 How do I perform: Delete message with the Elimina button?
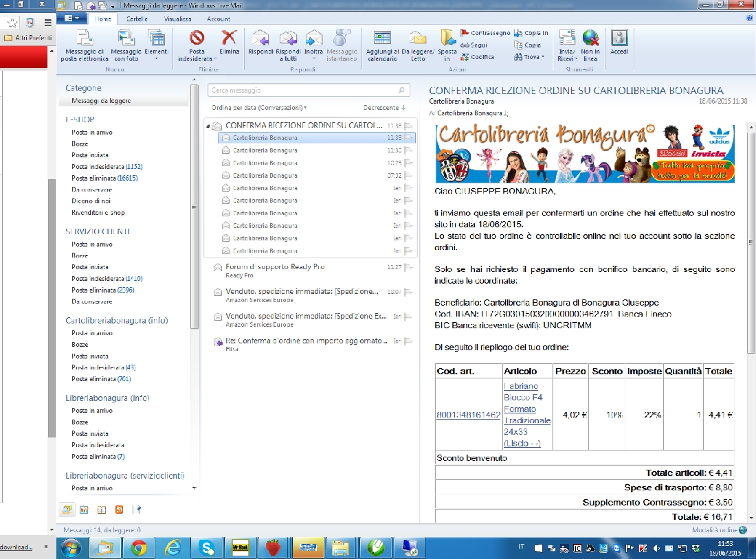tap(229, 43)
